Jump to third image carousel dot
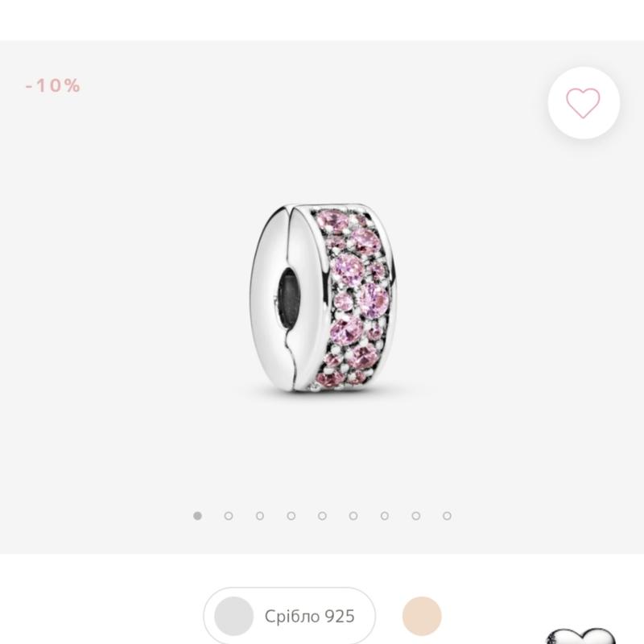Screen dimensions: 644x644 click(x=260, y=515)
